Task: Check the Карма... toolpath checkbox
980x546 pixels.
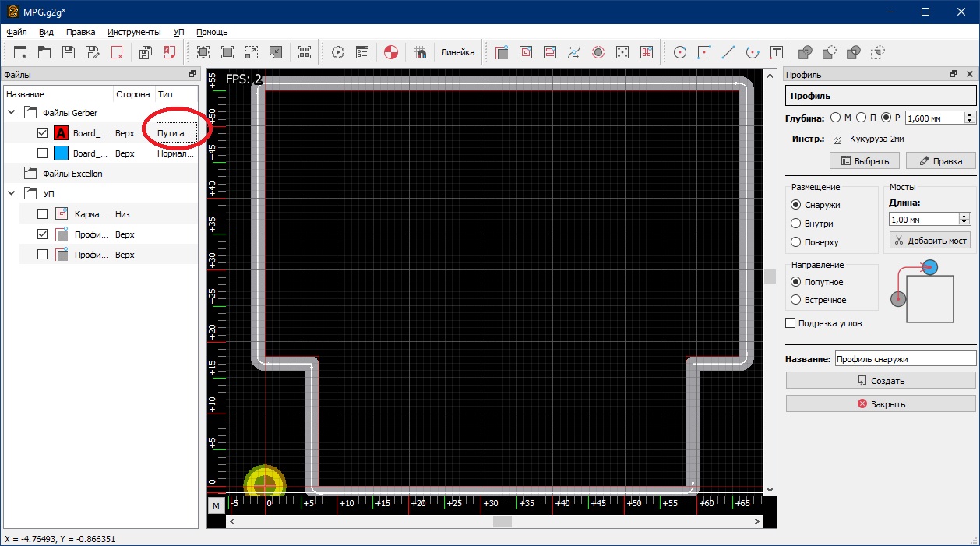Action: [43, 214]
